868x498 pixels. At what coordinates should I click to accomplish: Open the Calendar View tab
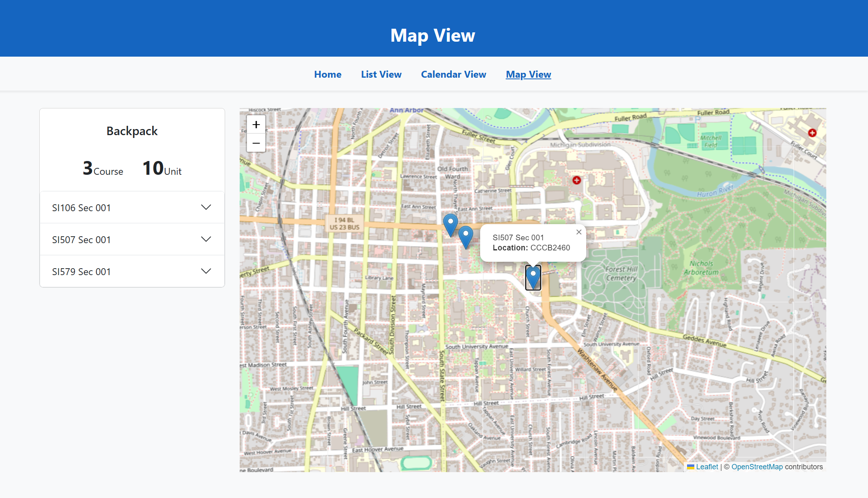[453, 74]
